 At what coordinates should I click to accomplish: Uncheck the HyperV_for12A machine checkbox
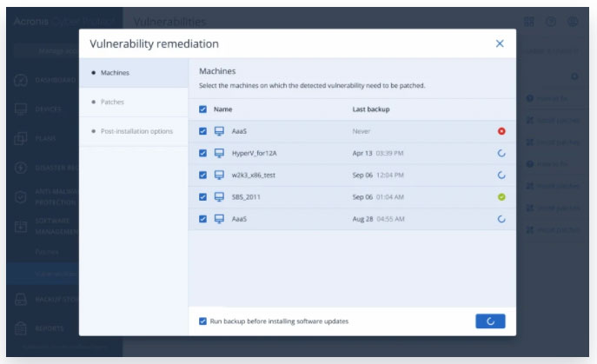click(203, 154)
